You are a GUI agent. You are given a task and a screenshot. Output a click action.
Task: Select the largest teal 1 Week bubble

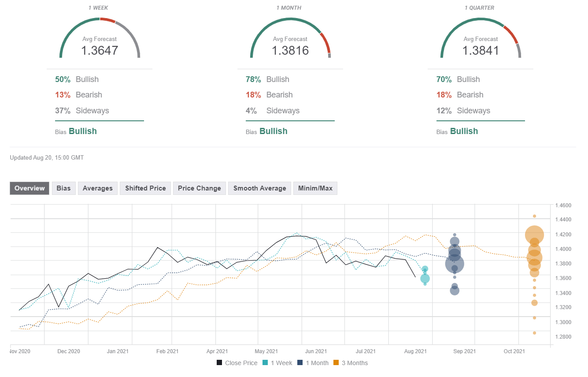pyautogui.click(x=425, y=278)
